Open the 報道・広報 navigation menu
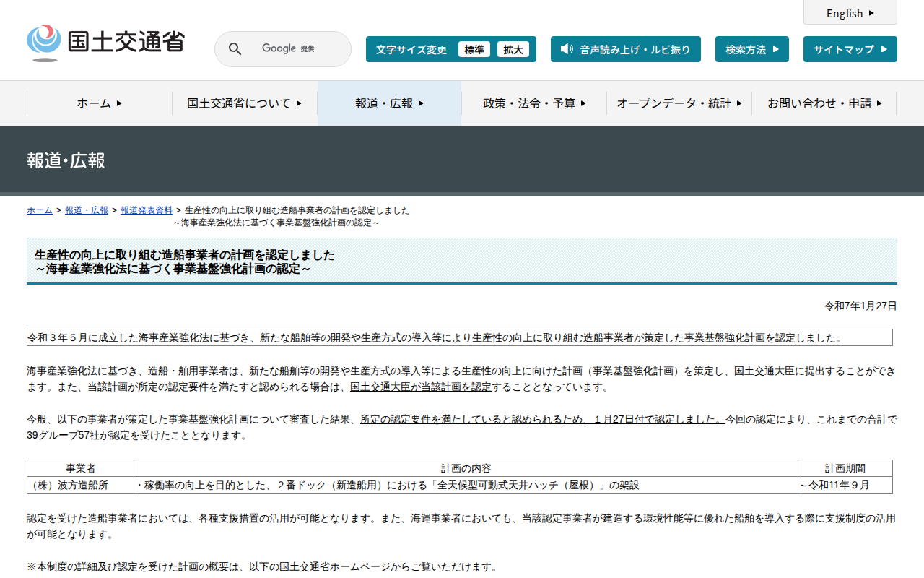The height and width of the screenshot is (578, 924). coord(389,103)
